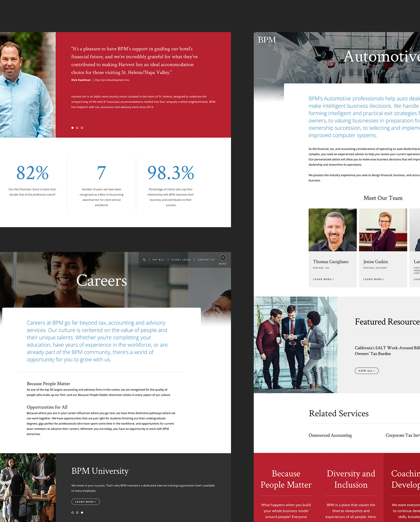Screen dimensions: 420x522
Task: Click the Related Services heading
Action: [339, 414]
